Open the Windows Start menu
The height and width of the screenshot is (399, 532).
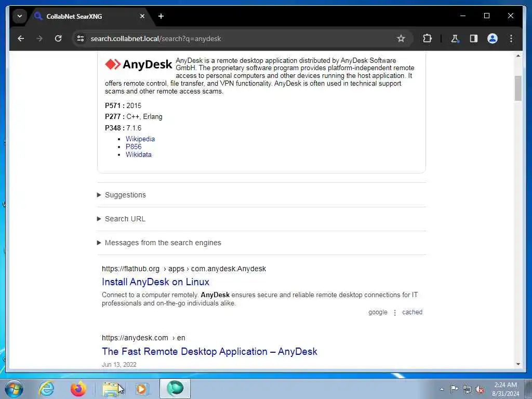click(x=14, y=389)
